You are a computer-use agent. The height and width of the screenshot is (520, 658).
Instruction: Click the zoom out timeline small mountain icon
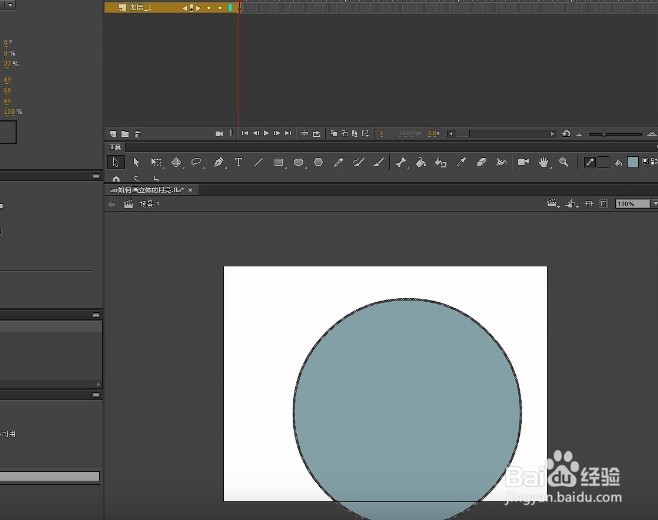pos(580,134)
